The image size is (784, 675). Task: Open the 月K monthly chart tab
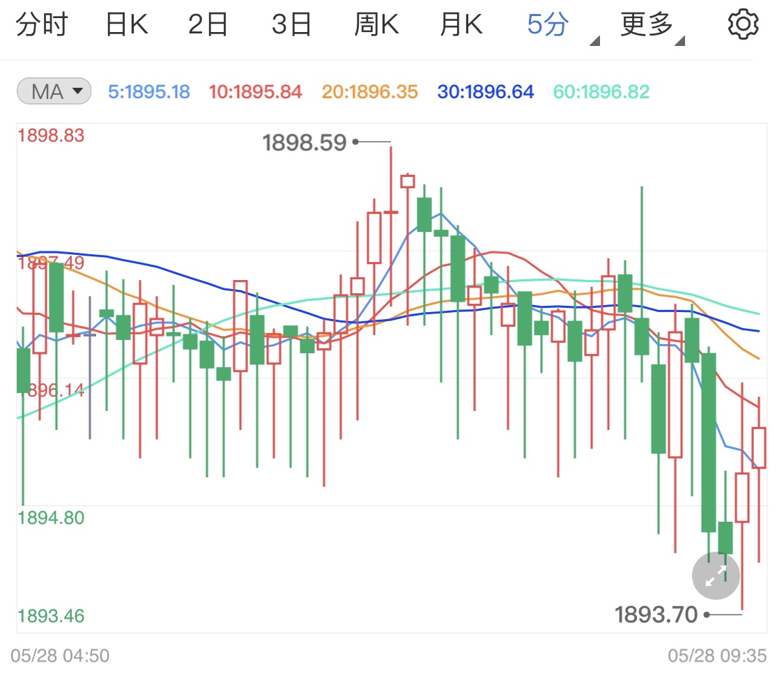[x=461, y=24]
